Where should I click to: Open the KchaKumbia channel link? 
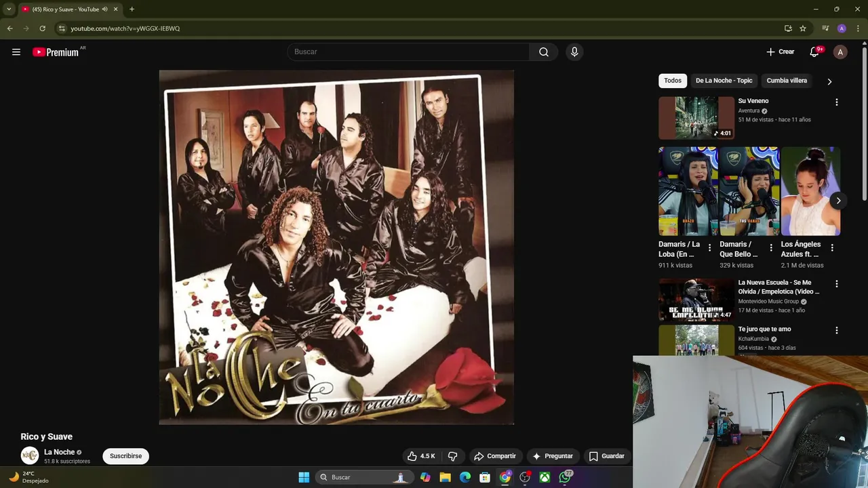(753, 339)
